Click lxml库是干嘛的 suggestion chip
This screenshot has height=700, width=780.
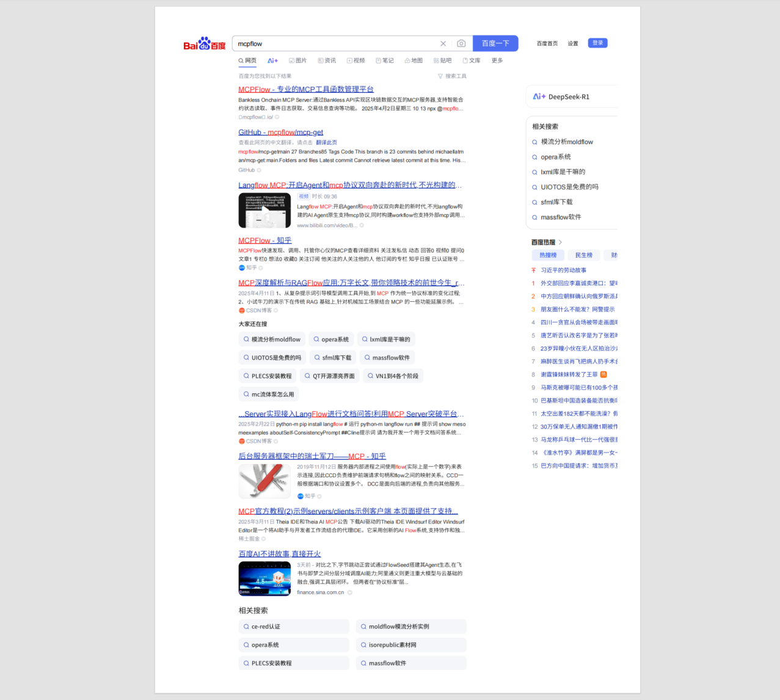[x=386, y=339]
